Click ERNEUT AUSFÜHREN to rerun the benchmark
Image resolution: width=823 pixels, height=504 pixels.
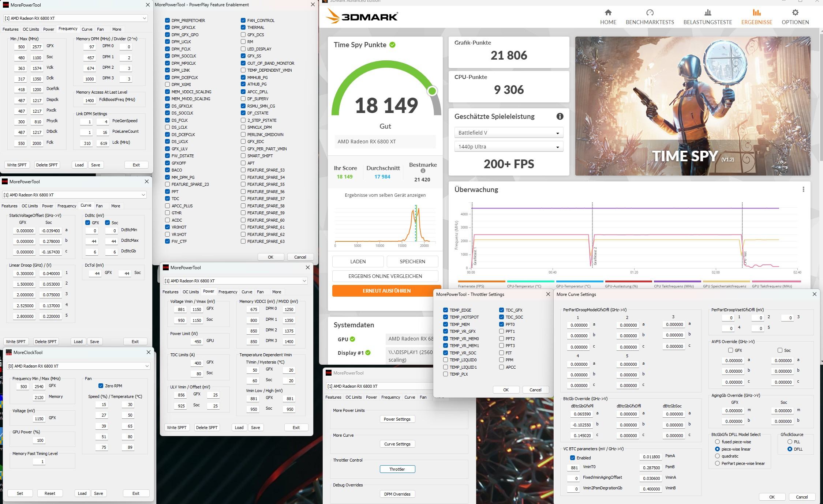pyautogui.click(x=386, y=291)
